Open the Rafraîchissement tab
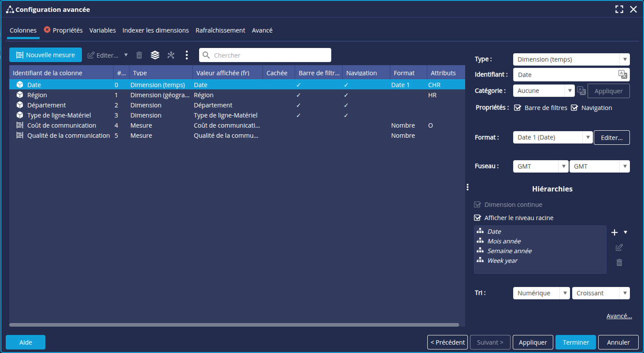 (x=220, y=30)
